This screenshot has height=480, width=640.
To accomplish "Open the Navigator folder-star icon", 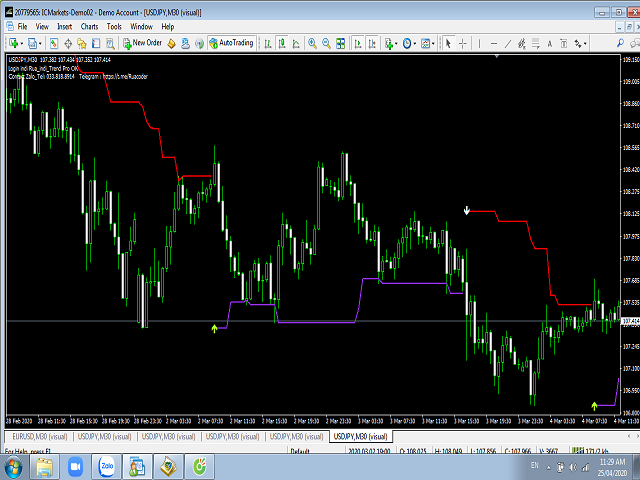I will tap(82, 43).
